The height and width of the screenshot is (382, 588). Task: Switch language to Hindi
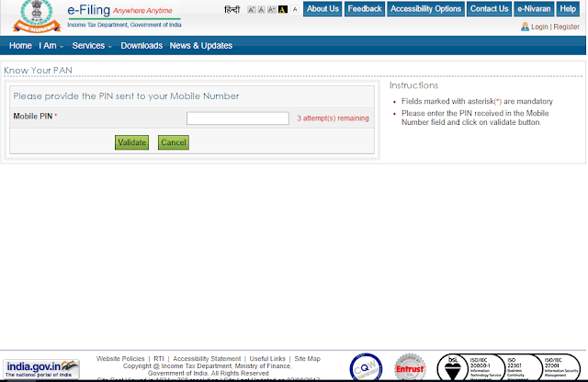coord(232,9)
